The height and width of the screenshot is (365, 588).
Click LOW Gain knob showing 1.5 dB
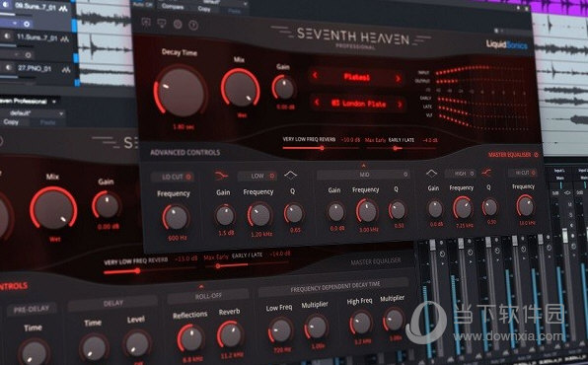click(x=225, y=216)
